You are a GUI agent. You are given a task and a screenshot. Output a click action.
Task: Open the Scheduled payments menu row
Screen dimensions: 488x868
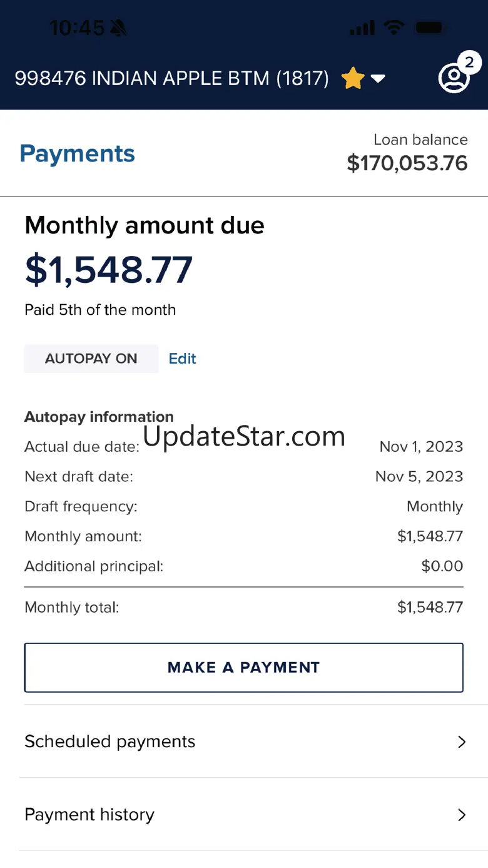coord(244,742)
